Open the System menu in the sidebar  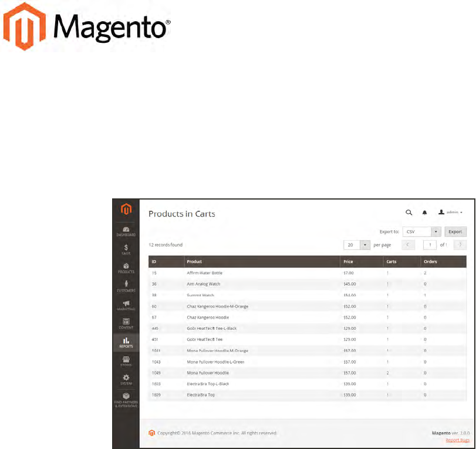tap(126, 380)
